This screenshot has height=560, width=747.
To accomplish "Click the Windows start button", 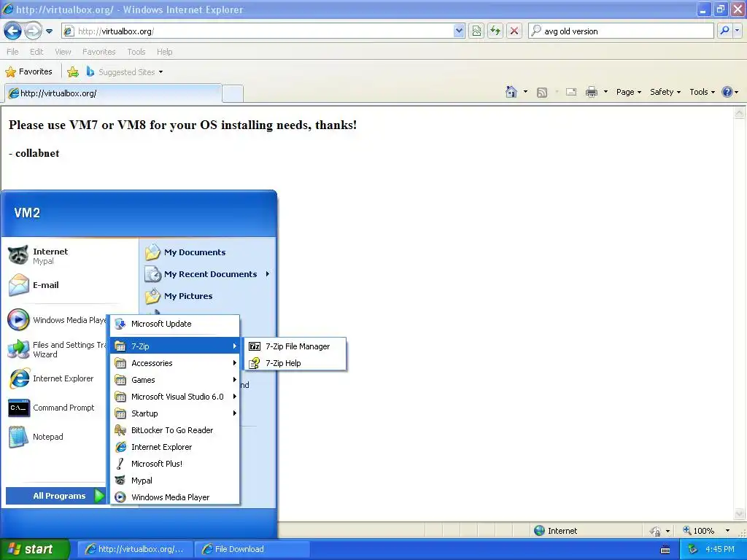I will coord(34,549).
